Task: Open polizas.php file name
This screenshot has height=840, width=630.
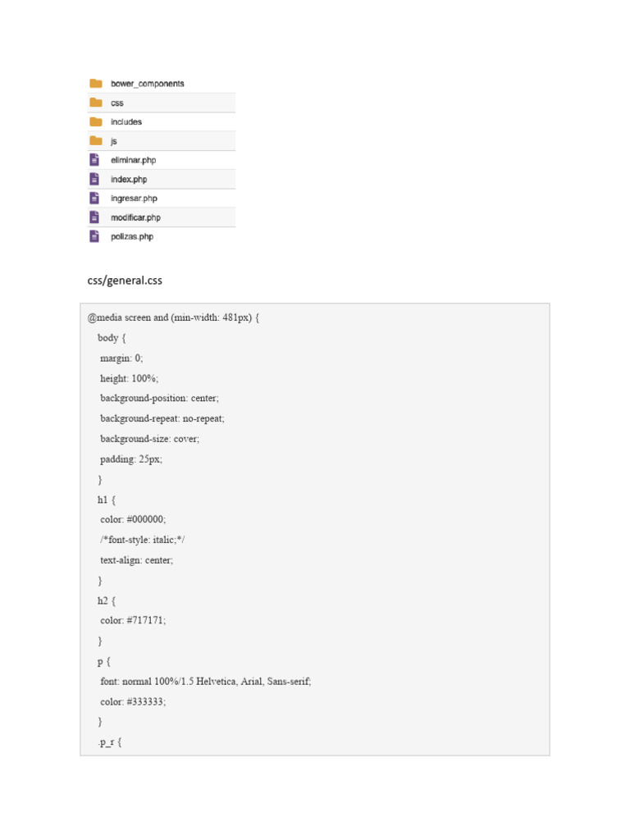Action: (132, 236)
